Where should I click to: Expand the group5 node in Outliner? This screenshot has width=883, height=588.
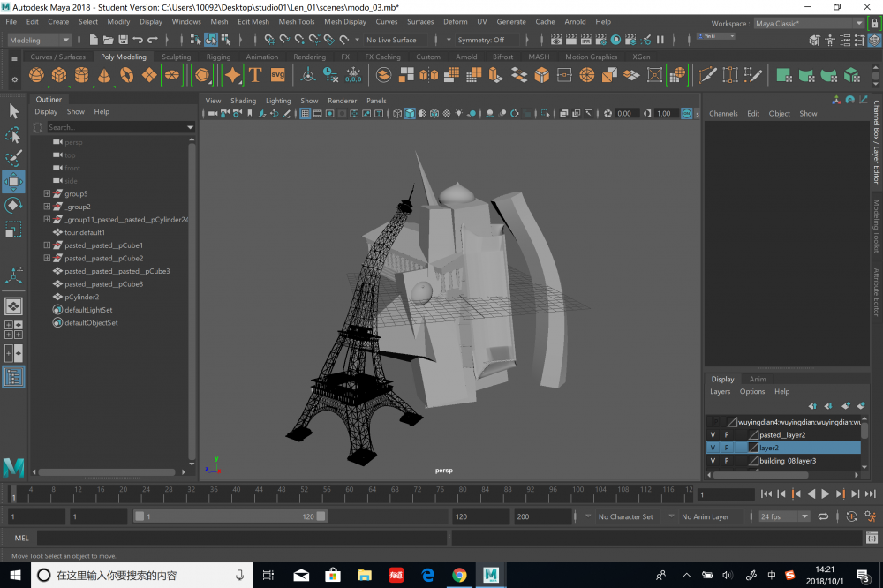48,193
